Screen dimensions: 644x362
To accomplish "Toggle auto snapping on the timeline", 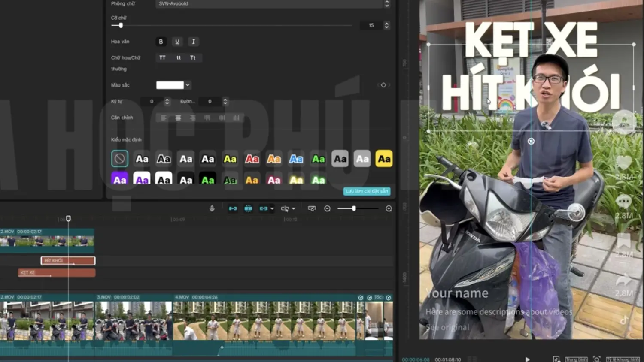I will [x=248, y=208].
